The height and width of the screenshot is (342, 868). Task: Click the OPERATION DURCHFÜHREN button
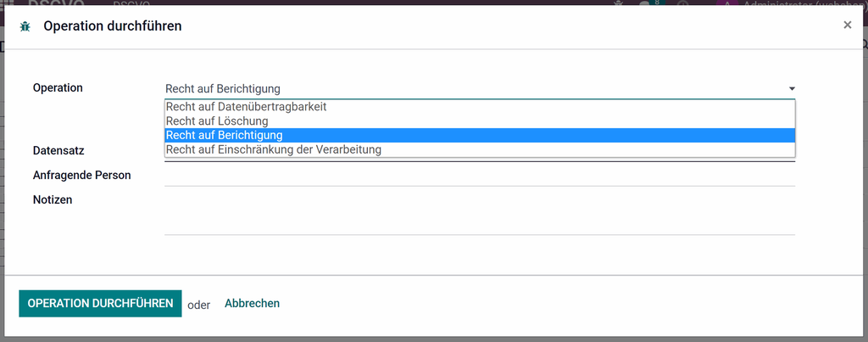point(100,304)
